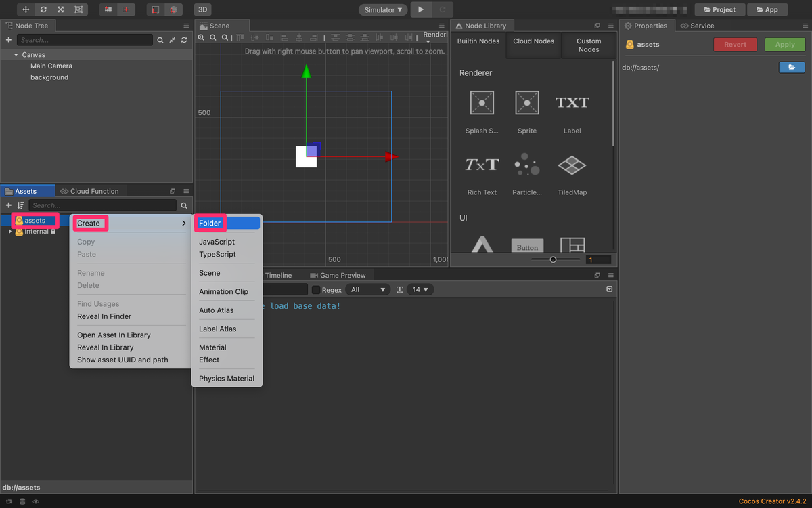This screenshot has height=508, width=812.
Task: Zoom out of the Scene view
Action: click(213, 37)
